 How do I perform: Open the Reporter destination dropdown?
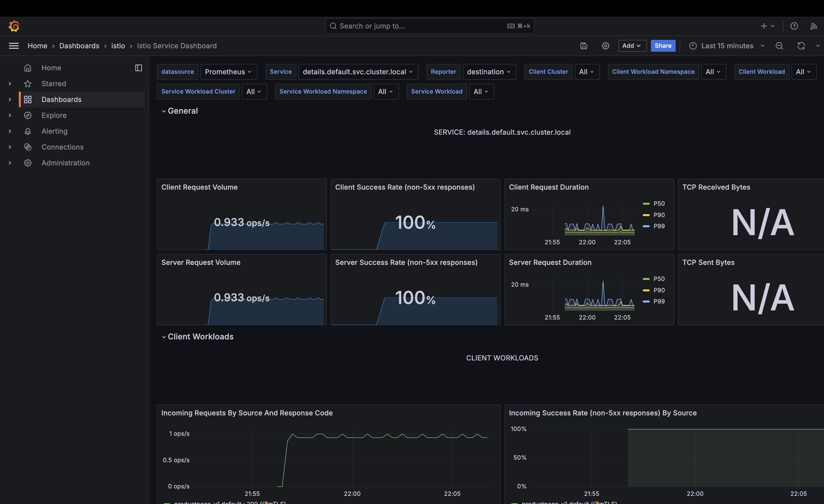tap(489, 72)
